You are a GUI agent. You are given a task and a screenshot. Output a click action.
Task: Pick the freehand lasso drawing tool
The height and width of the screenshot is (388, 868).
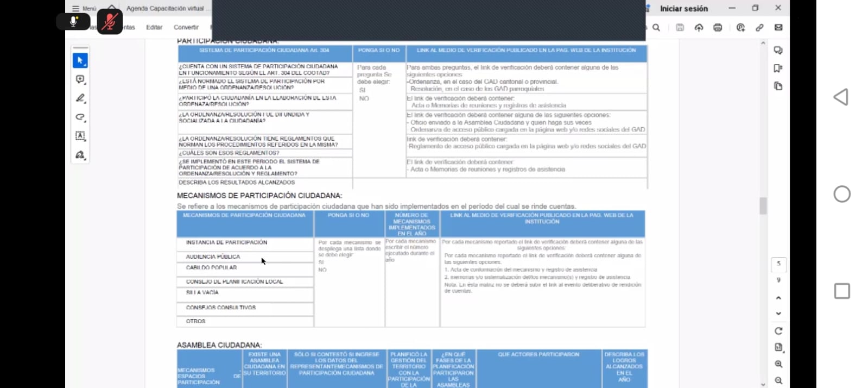tap(80, 117)
